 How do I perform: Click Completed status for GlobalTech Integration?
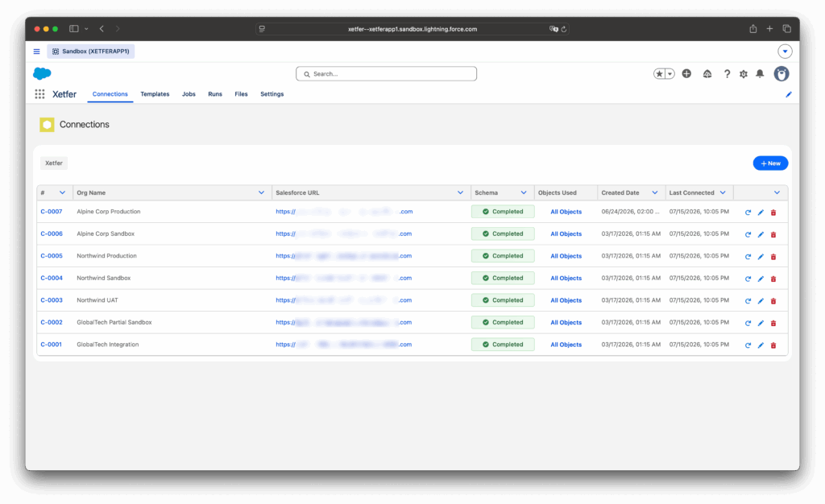coord(503,345)
